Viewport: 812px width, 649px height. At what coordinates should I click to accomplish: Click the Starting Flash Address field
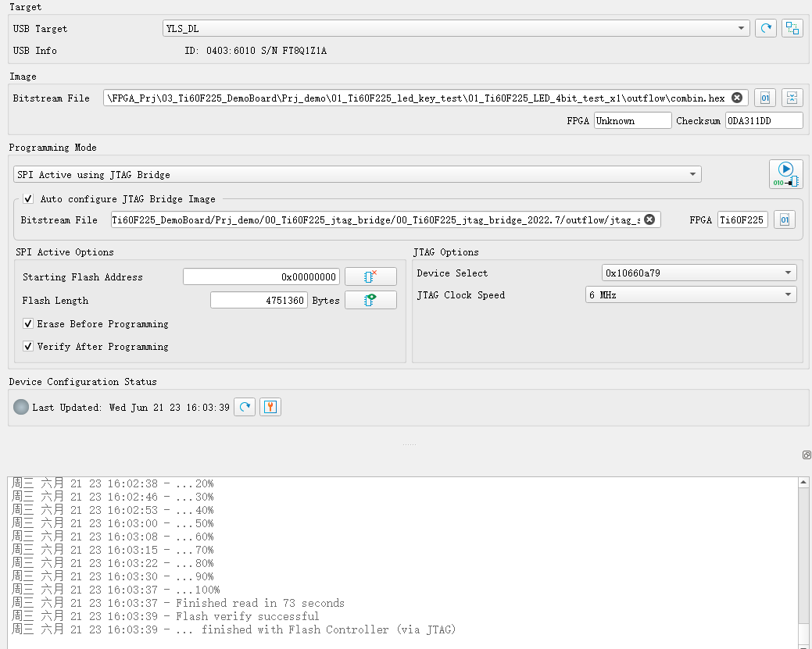pos(262,277)
